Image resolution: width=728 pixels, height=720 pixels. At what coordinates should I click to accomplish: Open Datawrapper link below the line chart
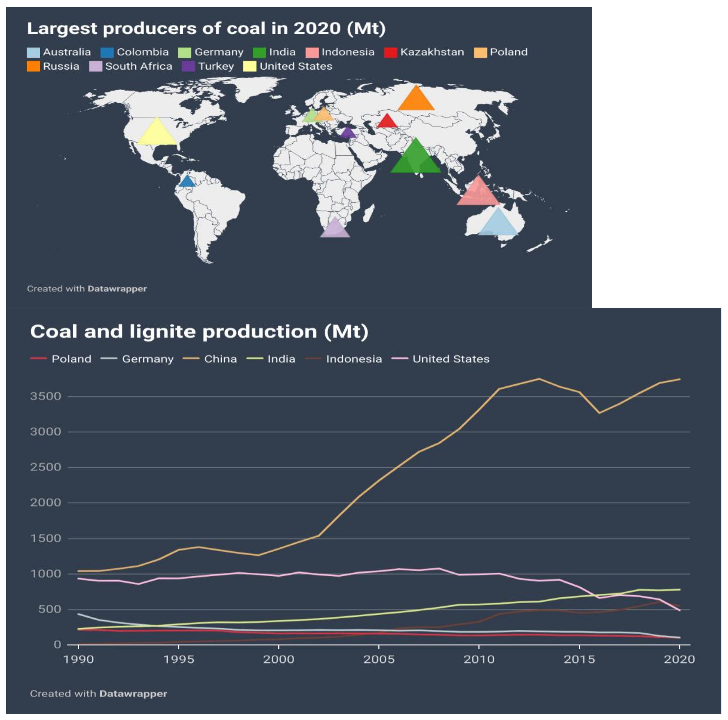[x=133, y=694]
